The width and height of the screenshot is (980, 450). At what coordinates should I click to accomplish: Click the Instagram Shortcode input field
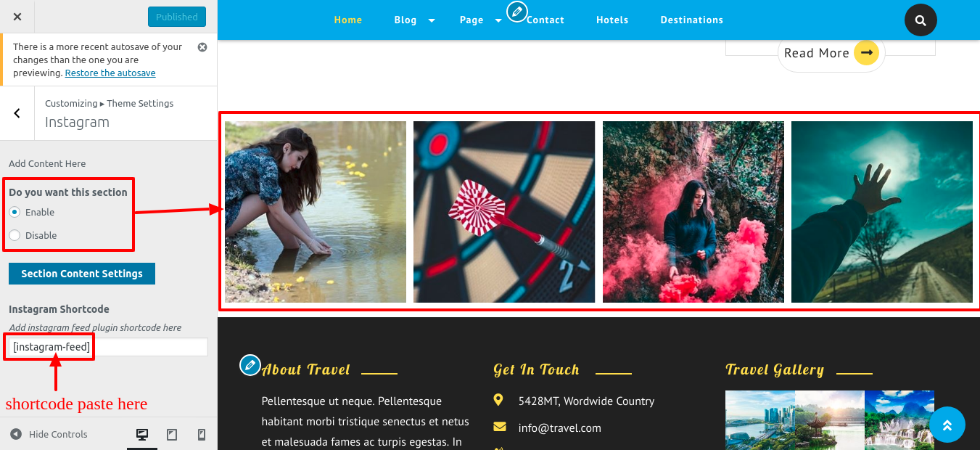(107, 347)
